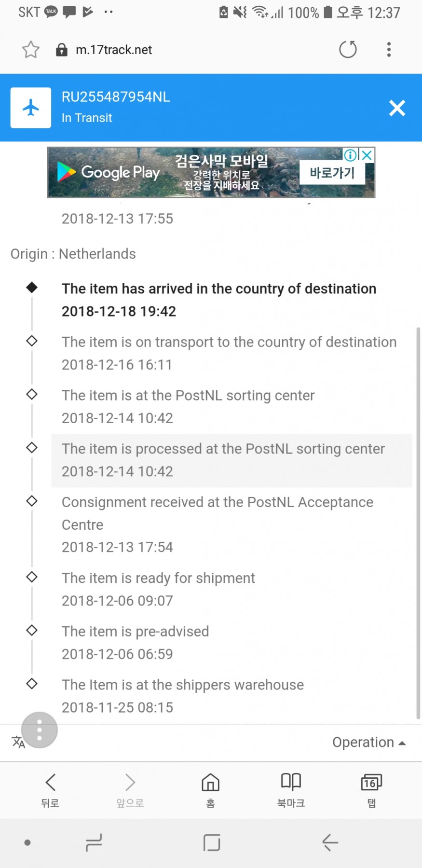Reload the page with the refresh icon
422x868 pixels.
point(348,49)
